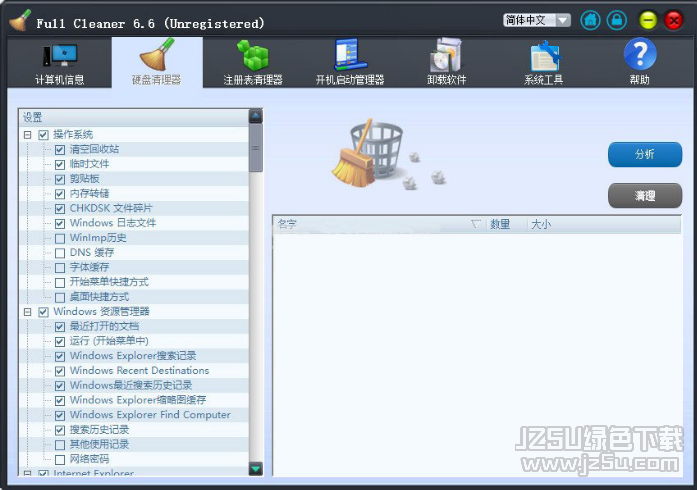697x490 pixels.
Task: Collapse the Windows 资源管理器 tree node
Action: 28,312
